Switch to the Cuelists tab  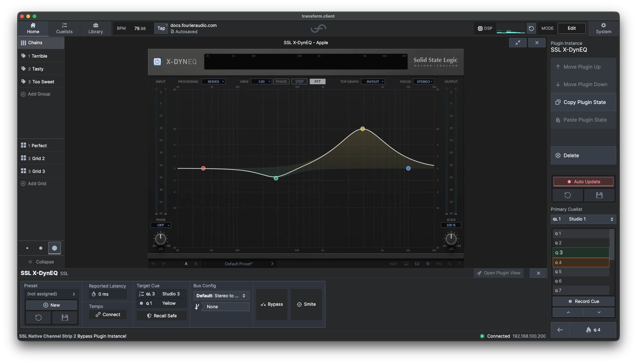pyautogui.click(x=64, y=28)
